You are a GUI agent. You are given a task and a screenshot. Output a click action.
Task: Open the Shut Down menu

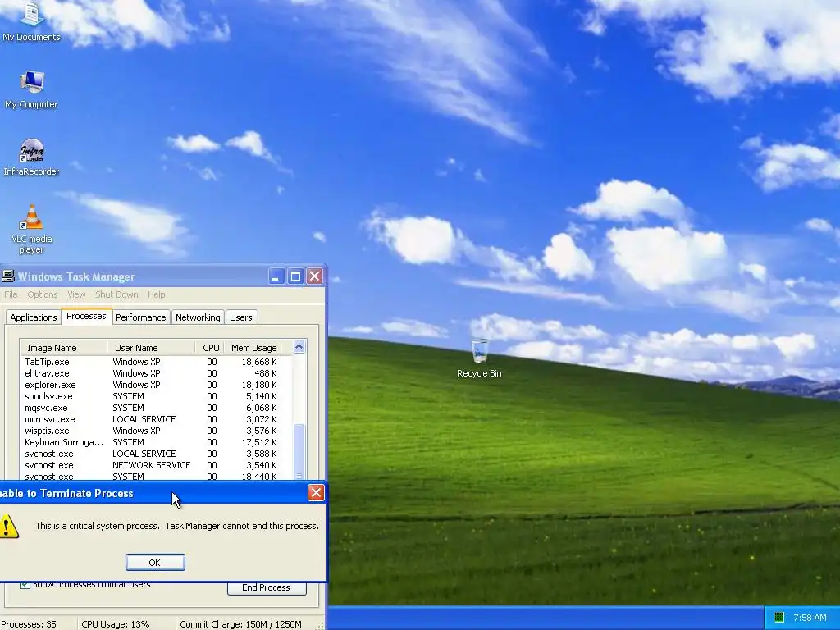(x=116, y=294)
